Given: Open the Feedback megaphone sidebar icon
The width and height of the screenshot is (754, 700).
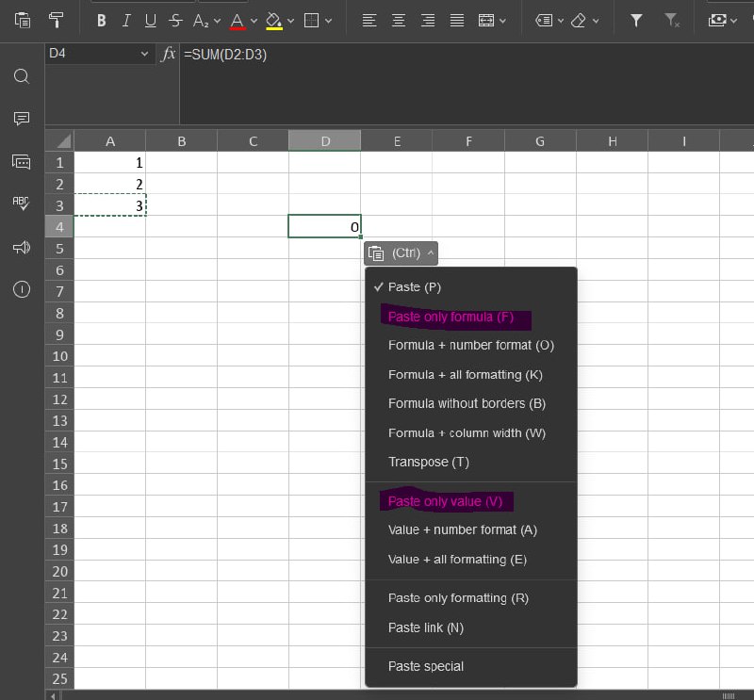Looking at the screenshot, I should 22,248.
